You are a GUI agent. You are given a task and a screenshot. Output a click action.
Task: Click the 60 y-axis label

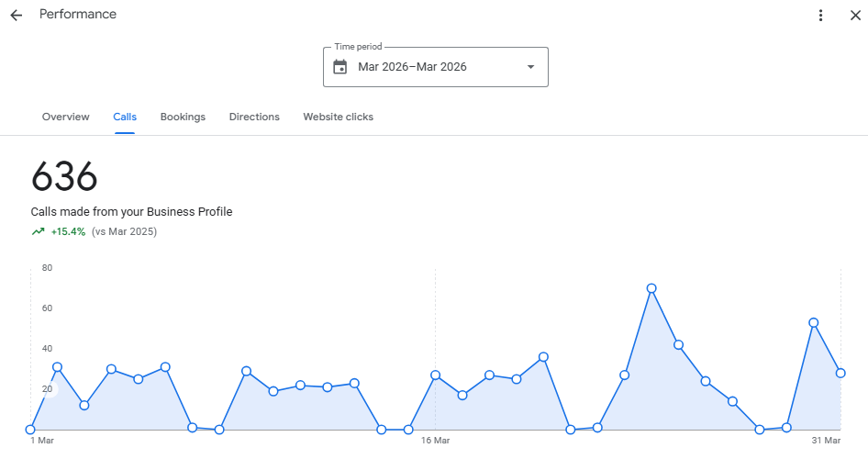[47, 308]
